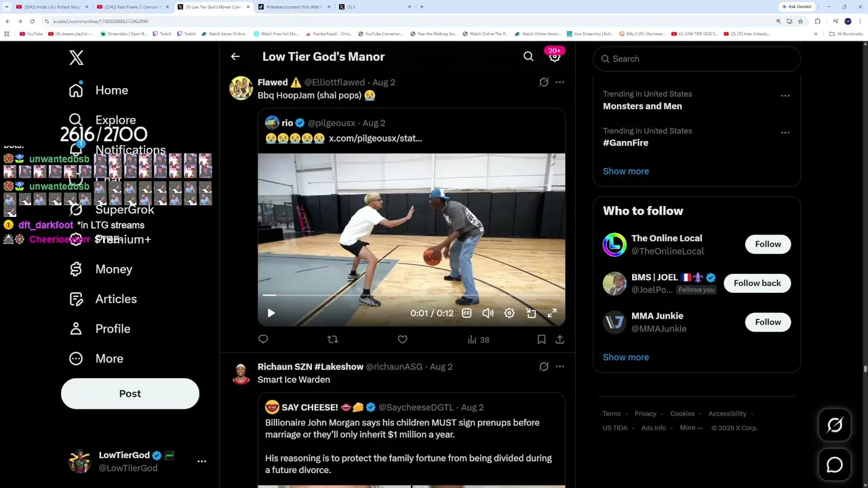Bookmark Flawed's post
Image resolution: width=868 pixels, height=488 pixels.
(x=541, y=340)
